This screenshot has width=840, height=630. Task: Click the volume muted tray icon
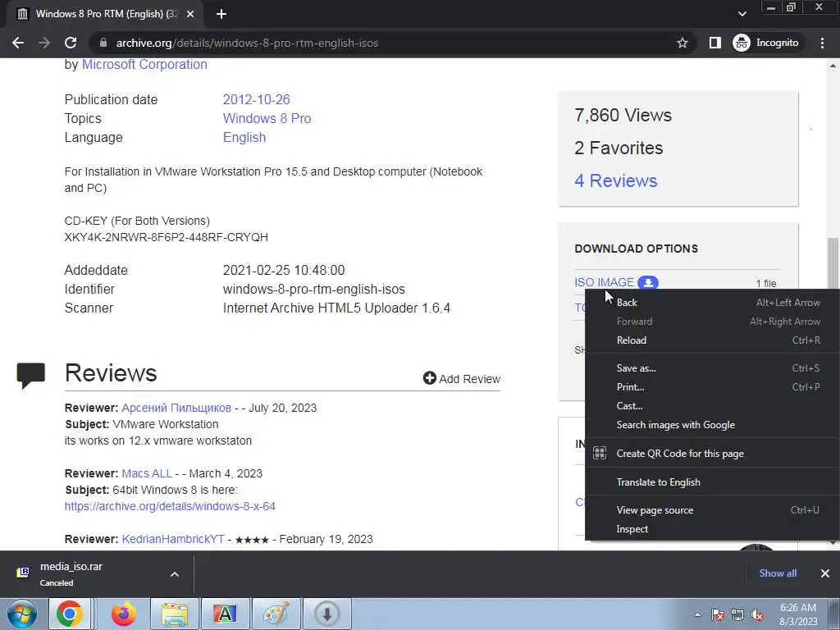click(x=757, y=615)
